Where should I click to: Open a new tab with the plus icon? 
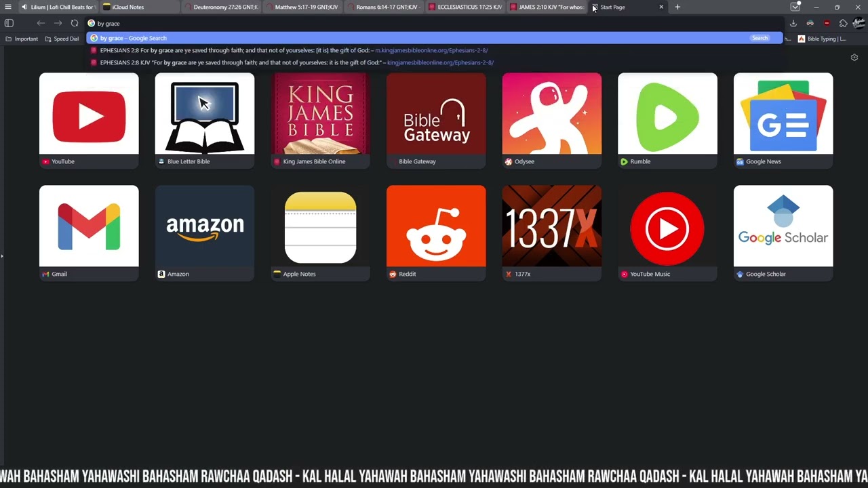pos(677,7)
